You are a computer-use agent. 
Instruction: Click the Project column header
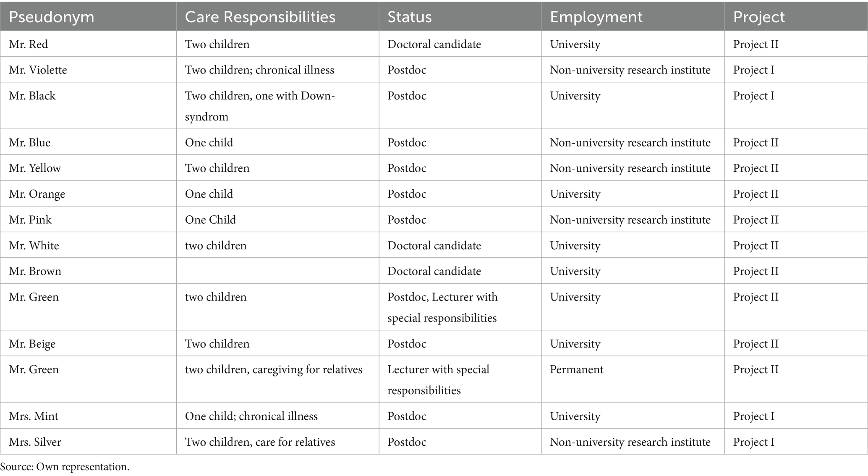pyautogui.click(x=758, y=17)
